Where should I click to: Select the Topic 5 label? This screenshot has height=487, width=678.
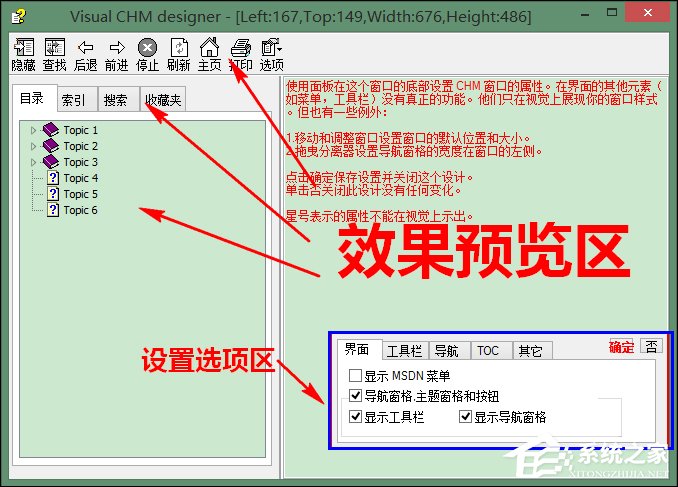pyautogui.click(x=80, y=194)
